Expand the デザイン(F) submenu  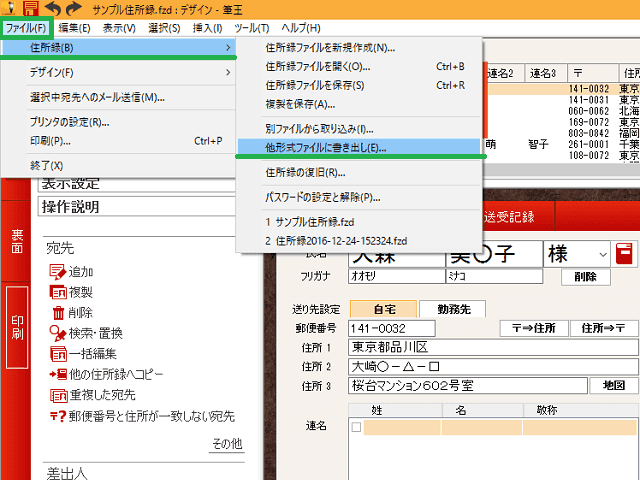coord(118,73)
